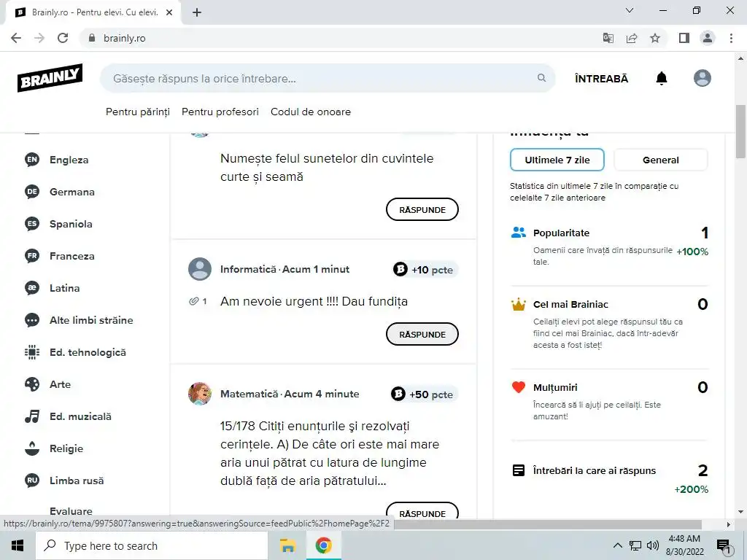Click the Brainly logo
Screen dimensions: 747x560
[50, 77]
